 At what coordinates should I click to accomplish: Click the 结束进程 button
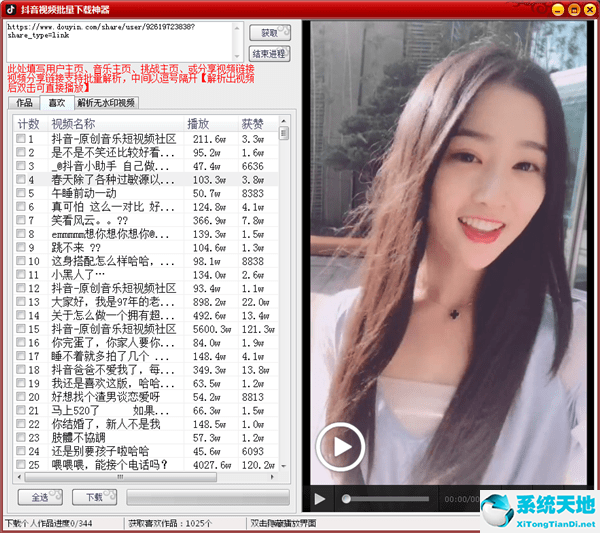point(270,54)
